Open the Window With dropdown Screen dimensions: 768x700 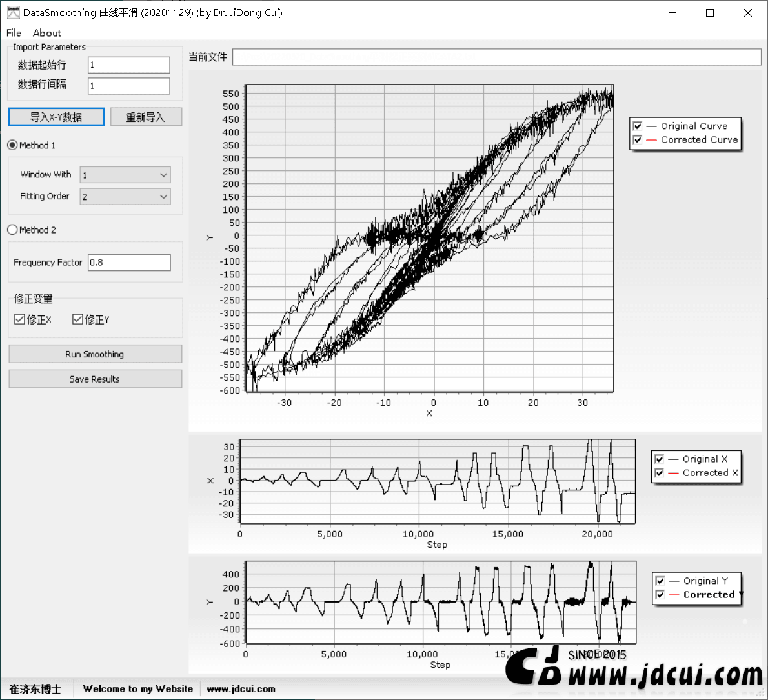tap(125, 175)
